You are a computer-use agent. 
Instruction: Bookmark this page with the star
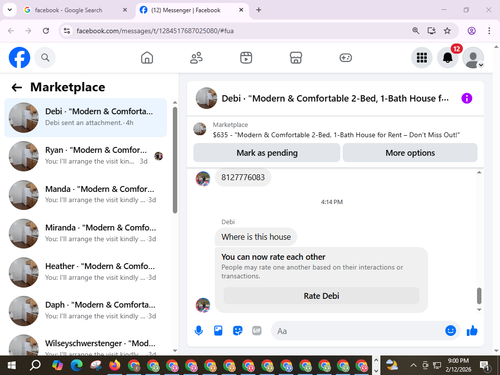pos(447,31)
